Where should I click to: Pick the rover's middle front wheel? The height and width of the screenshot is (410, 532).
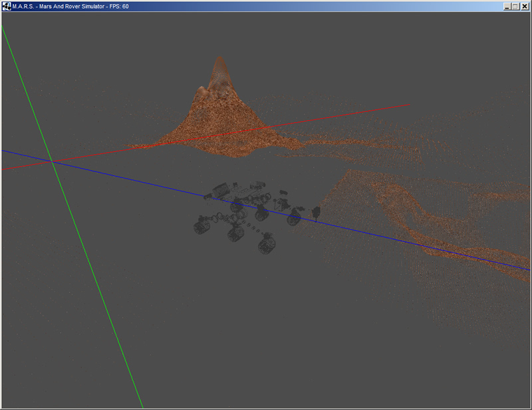coord(235,234)
